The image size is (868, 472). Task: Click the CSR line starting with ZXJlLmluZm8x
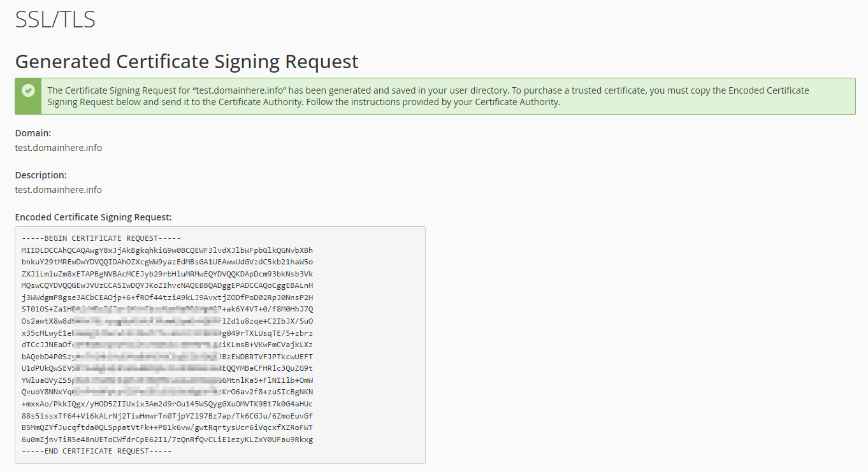coord(167,274)
